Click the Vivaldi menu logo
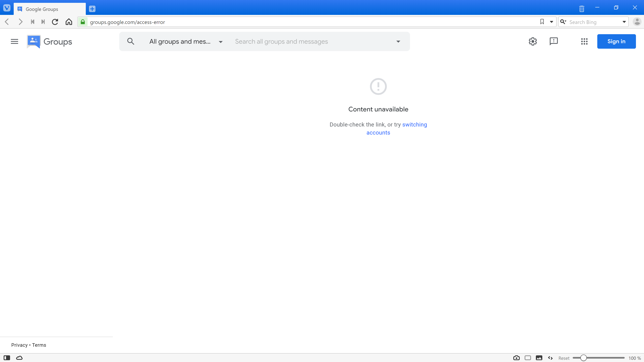This screenshot has height=362, width=644. [x=7, y=8]
